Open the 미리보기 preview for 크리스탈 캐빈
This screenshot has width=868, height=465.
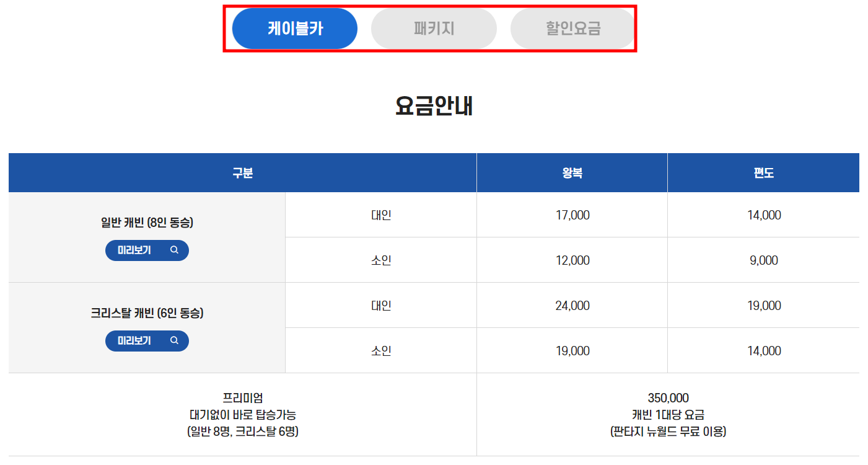147,340
